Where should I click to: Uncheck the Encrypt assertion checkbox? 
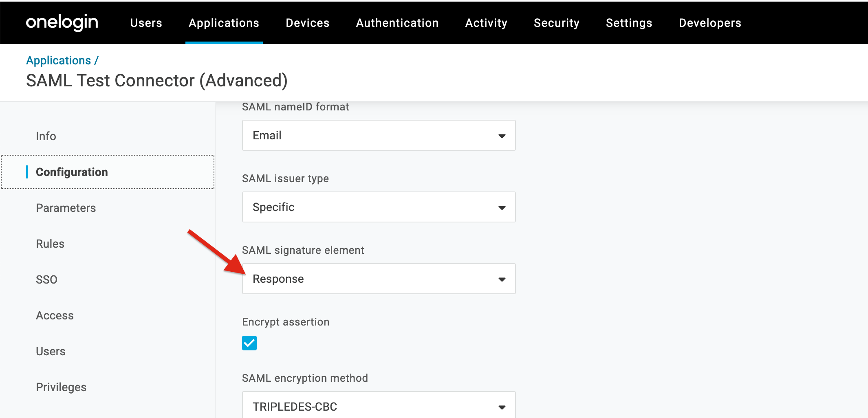(249, 343)
